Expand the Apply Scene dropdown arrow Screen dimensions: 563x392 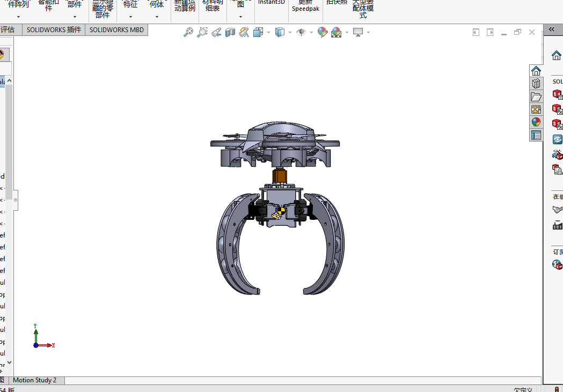tap(347, 33)
